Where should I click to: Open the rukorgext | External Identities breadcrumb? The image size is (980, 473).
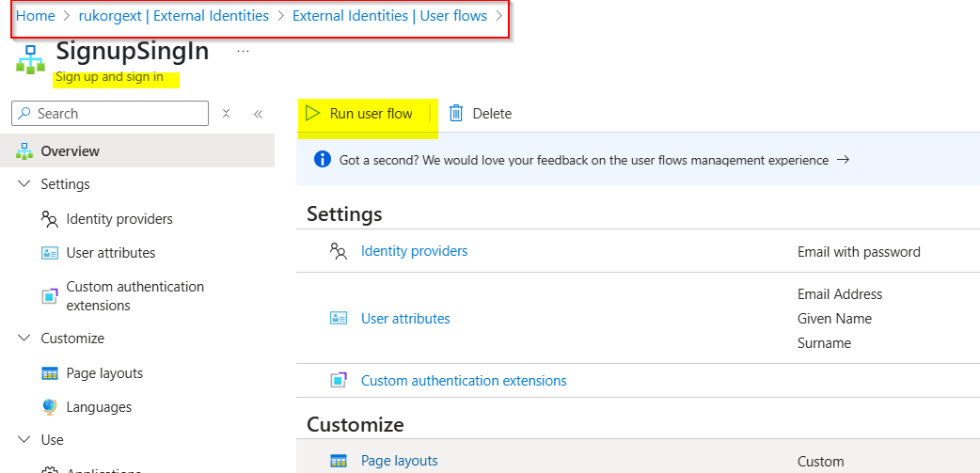pyautogui.click(x=174, y=16)
